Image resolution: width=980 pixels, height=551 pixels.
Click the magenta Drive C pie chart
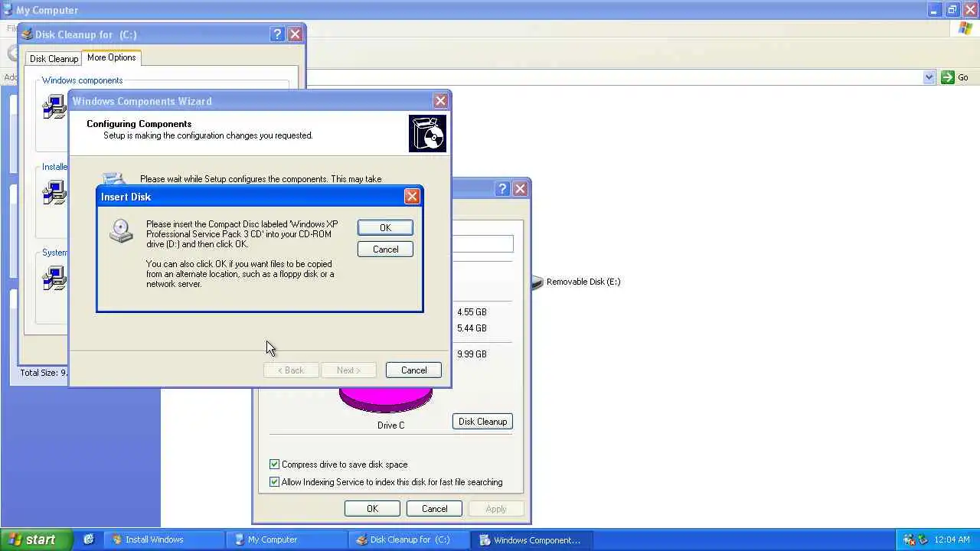click(x=386, y=399)
